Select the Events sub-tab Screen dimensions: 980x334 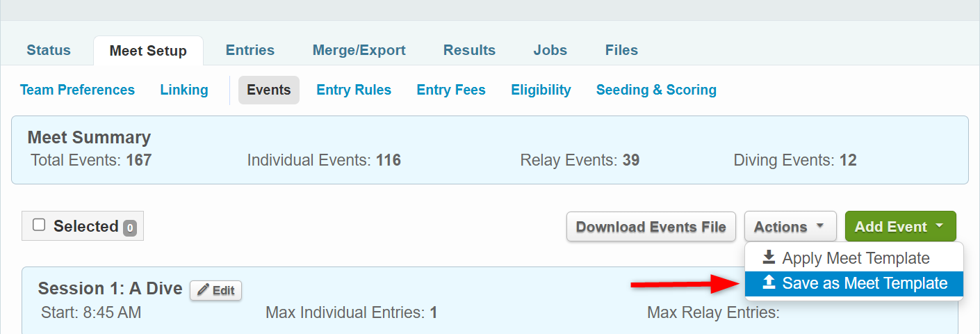(x=269, y=90)
